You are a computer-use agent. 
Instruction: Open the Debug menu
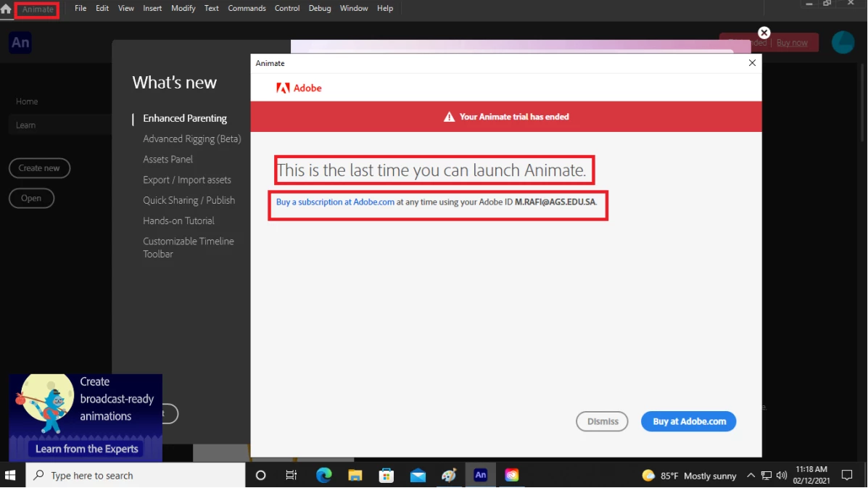(319, 8)
